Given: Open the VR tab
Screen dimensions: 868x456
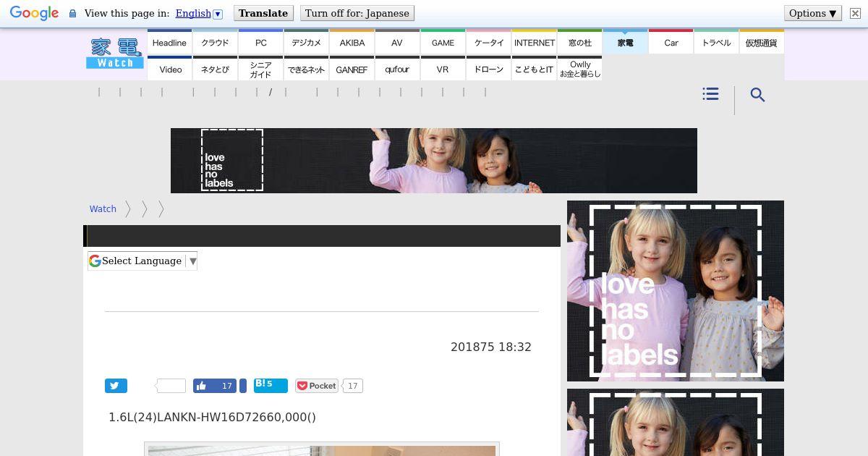Looking at the screenshot, I should pyautogui.click(x=443, y=69).
